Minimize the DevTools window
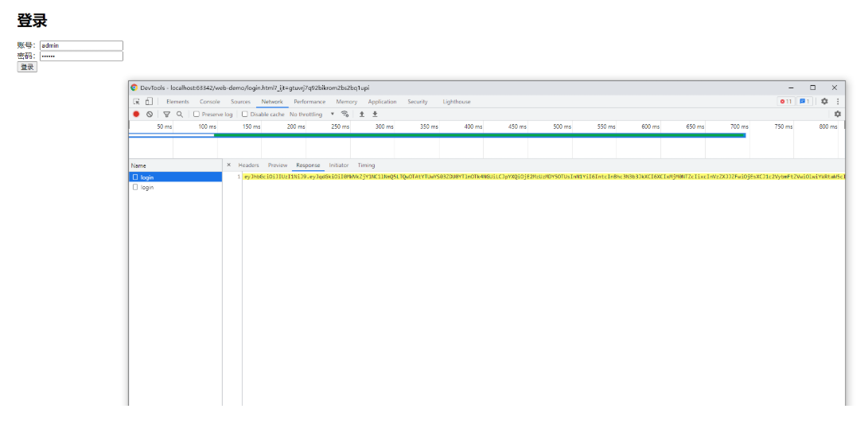This screenshot has height=432, width=868. click(x=791, y=88)
